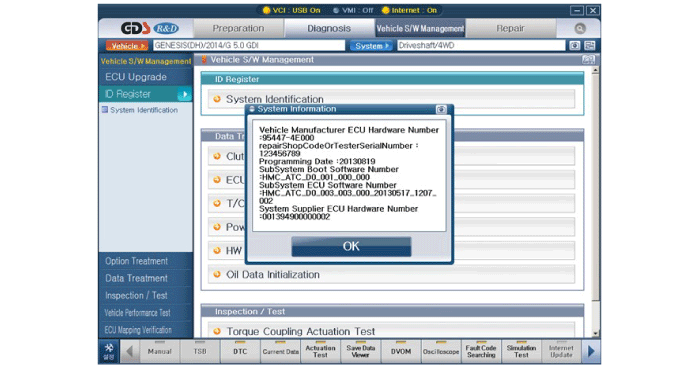
Task: Open the System selector button
Action: (x=371, y=46)
